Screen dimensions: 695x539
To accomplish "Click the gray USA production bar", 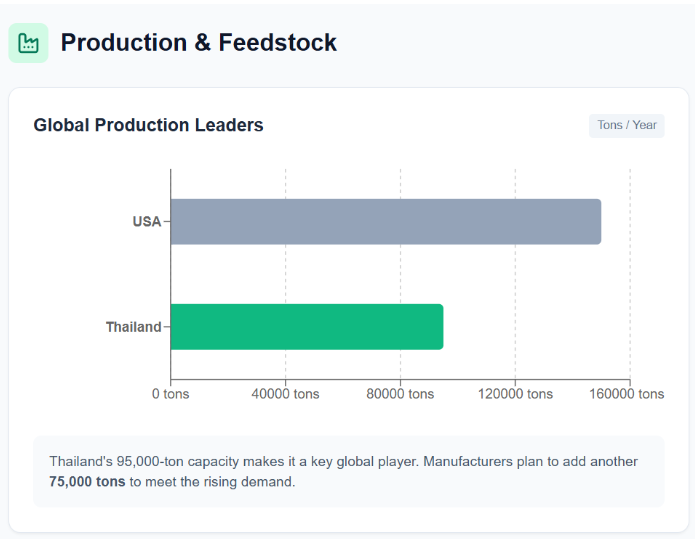I will [385, 222].
